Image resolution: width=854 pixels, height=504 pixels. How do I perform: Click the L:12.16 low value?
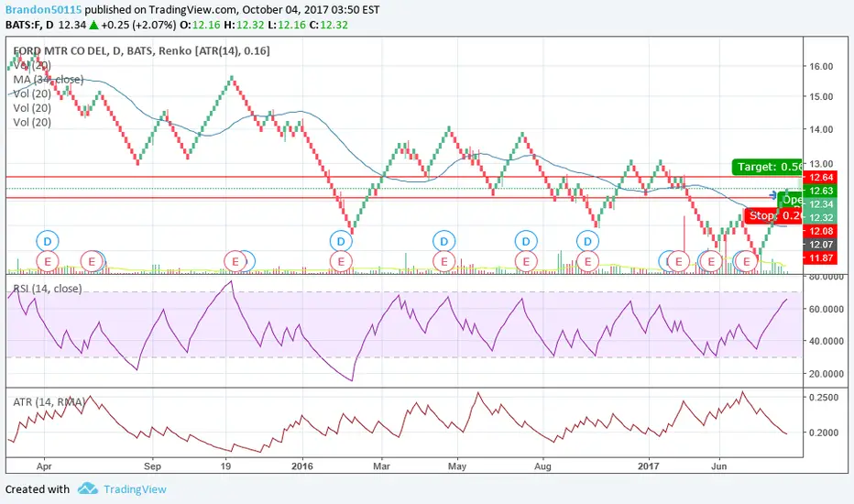[287, 25]
